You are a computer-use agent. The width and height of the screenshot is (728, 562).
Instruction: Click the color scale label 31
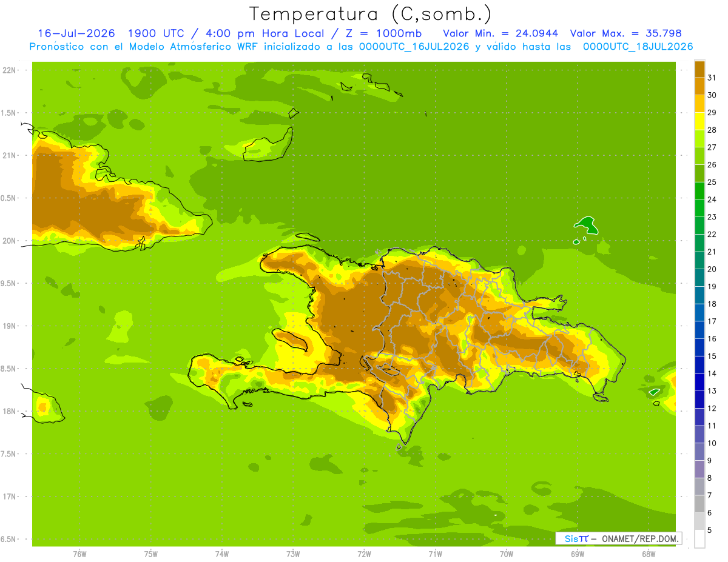(712, 78)
